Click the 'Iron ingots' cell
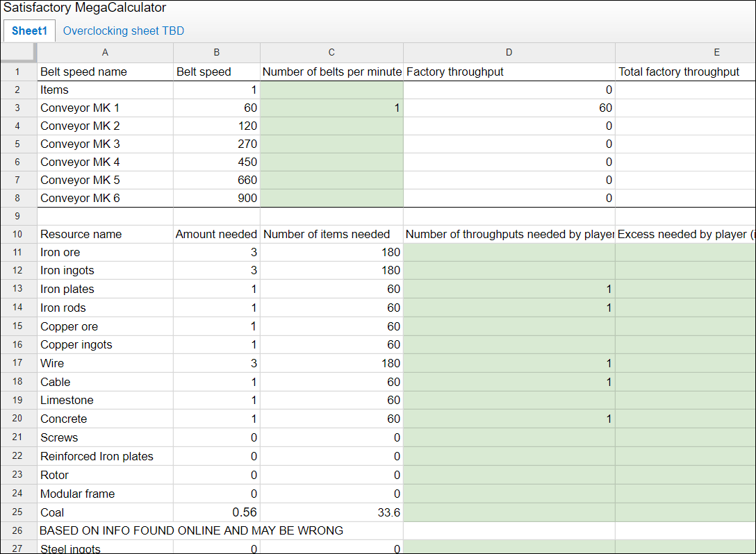Viewport: 756px width, 554px height. pos(105,271)
